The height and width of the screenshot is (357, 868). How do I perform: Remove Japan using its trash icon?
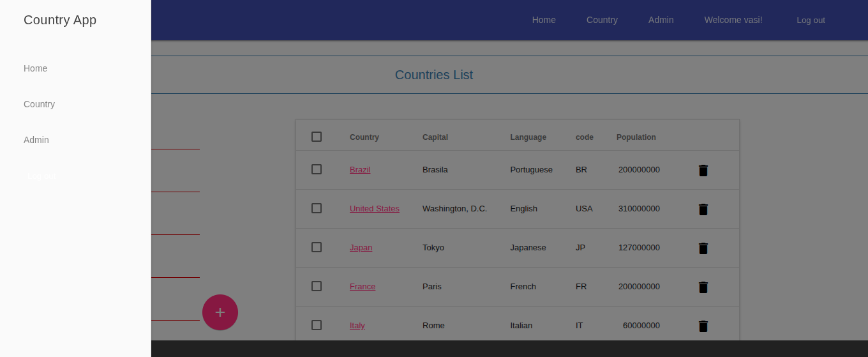tap(703, 248)
